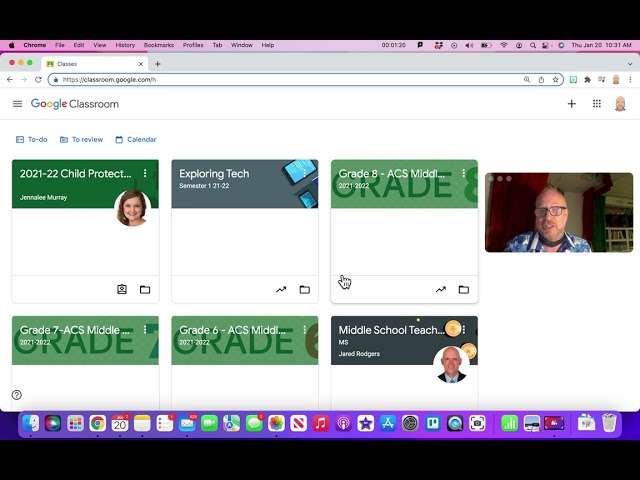Click the help question mark icon
Viewport: 640px width, 480px height.
17,395
